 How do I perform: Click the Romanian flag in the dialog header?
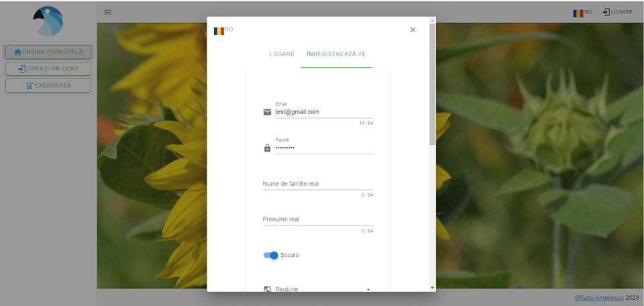point(219,30)
